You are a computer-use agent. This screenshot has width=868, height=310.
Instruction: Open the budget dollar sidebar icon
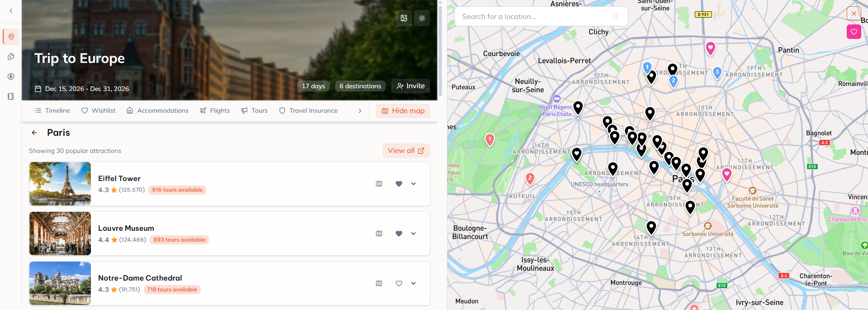coord(11,76)
